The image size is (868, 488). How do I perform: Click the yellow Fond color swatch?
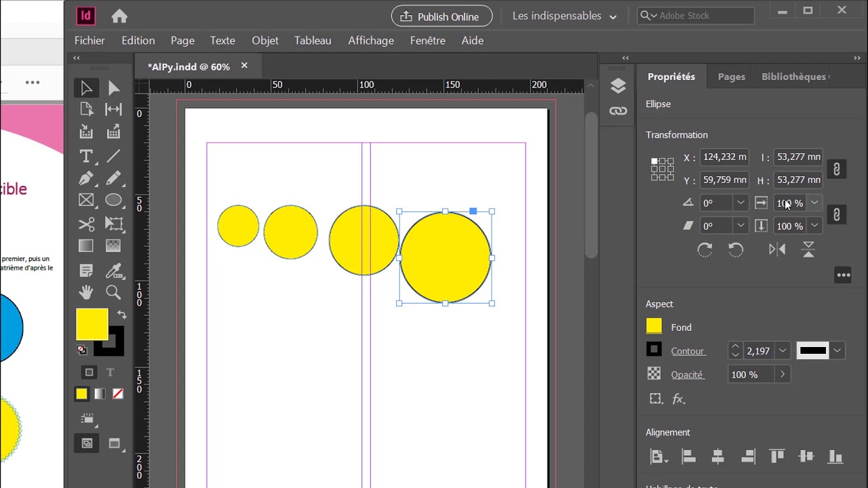pos(654,327)
